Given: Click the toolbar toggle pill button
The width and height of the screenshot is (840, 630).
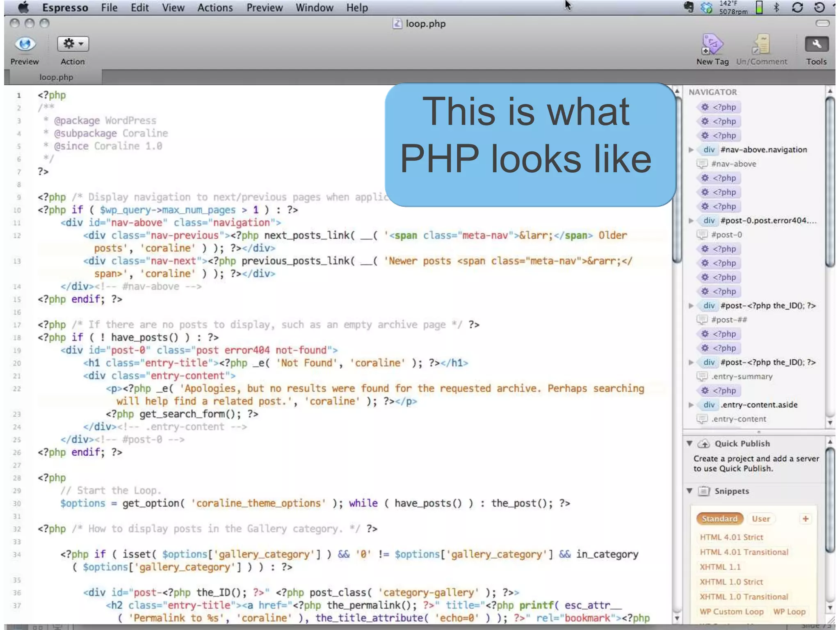Looking at the screenshot, I should tap(822, 23).
